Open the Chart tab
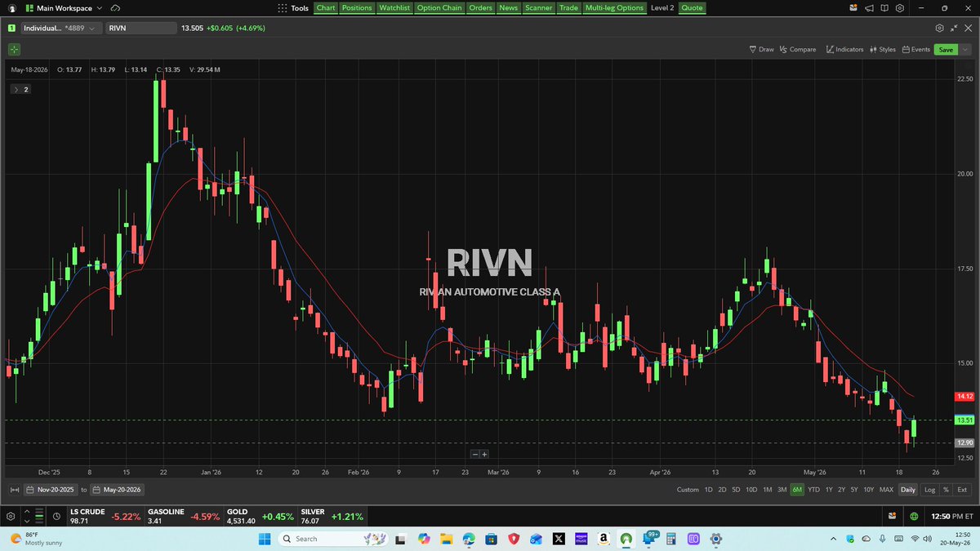This screenshot has height=551, width=980. [x=326, y=8]
